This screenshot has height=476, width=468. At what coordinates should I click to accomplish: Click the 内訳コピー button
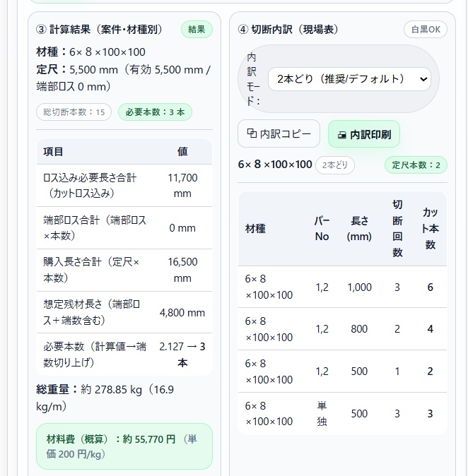pos(279,133)
